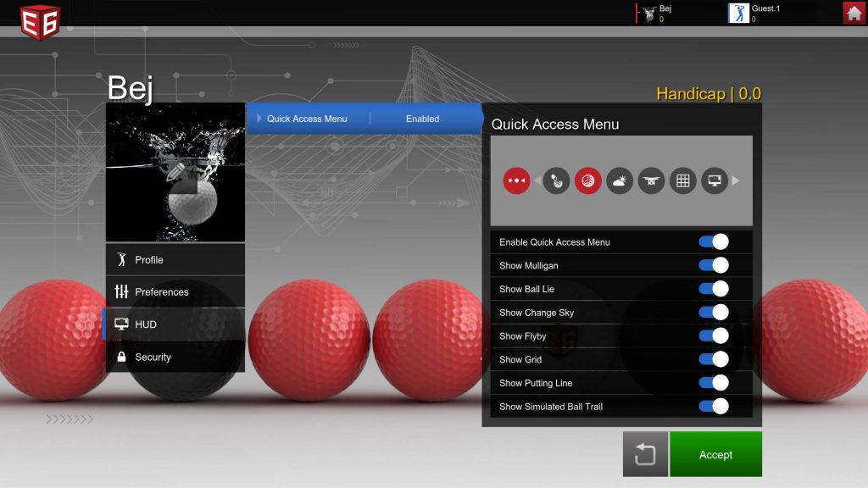Click the gray back arrow button

pos(645,454)
